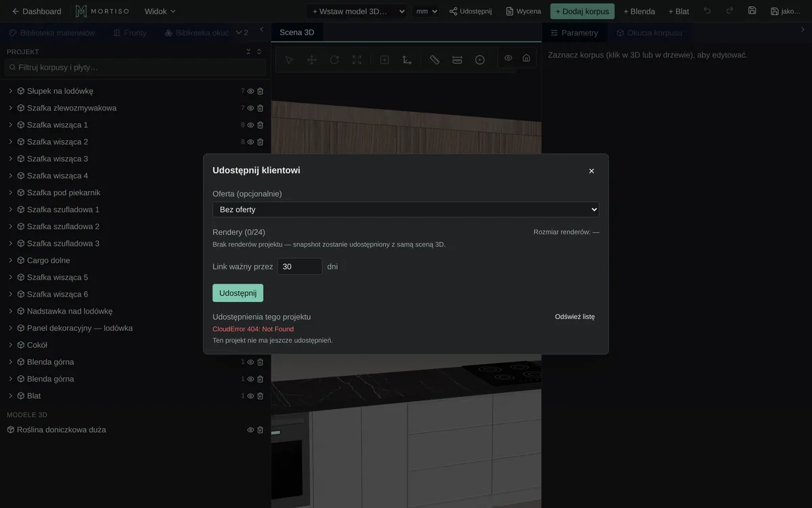Open the Oferta dropdown 'Bez oferty'
Viewport: 812px width, 508px height.
405,209
